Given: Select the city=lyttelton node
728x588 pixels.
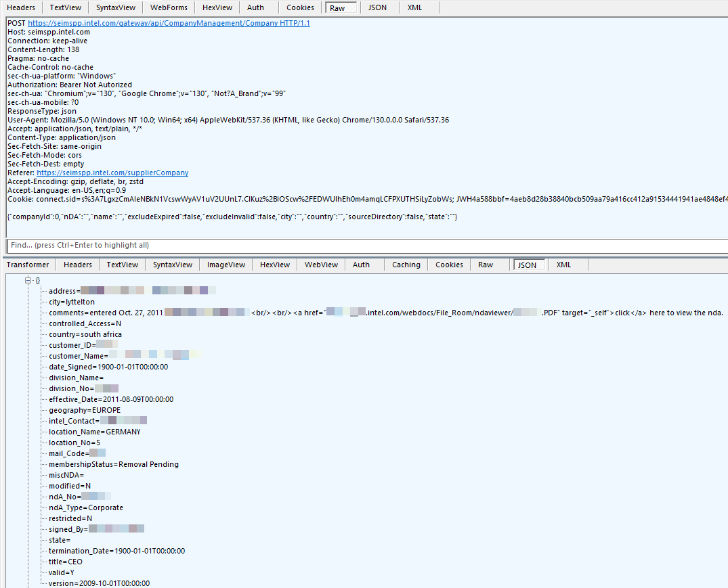Looking at the screenshot, I should [x=72, y=302].
